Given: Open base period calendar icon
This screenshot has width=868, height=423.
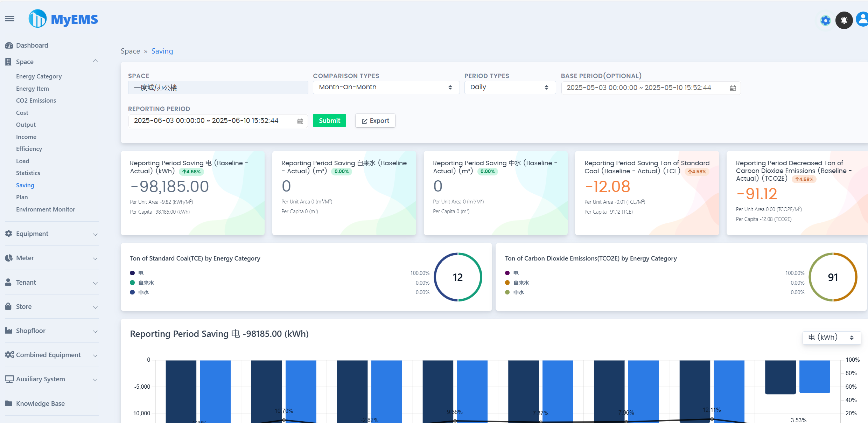Looking at the screenshot, I should (x=733, y=88).
